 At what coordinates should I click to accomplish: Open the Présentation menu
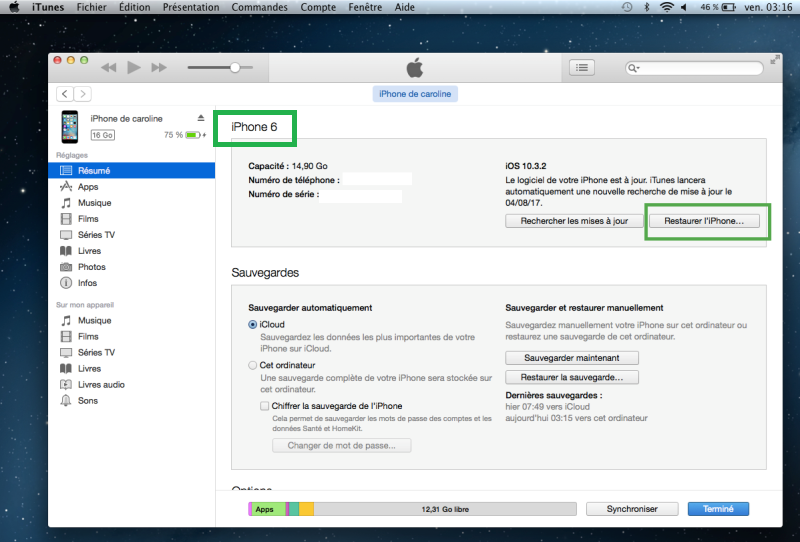click(x=191, y=7)
